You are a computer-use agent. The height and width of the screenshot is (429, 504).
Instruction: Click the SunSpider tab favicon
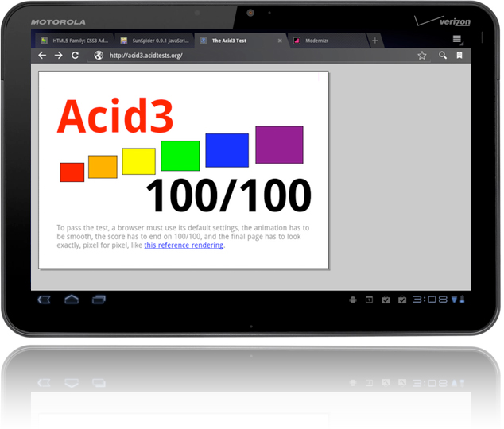(124, 41)
